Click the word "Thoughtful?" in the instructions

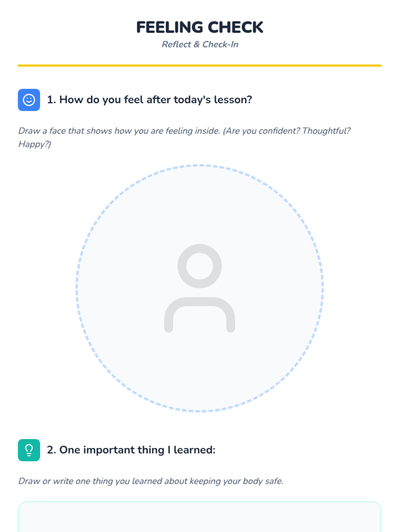(x=326, y=131)
